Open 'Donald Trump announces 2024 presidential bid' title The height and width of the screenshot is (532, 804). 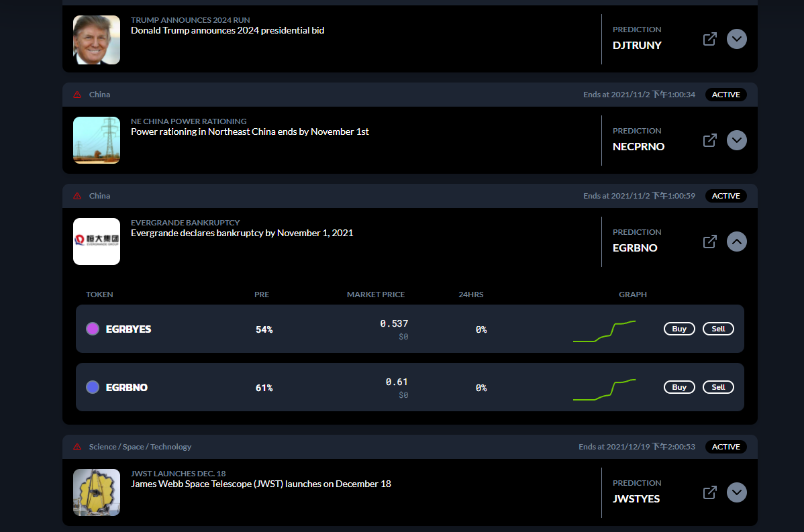point(228,31)
